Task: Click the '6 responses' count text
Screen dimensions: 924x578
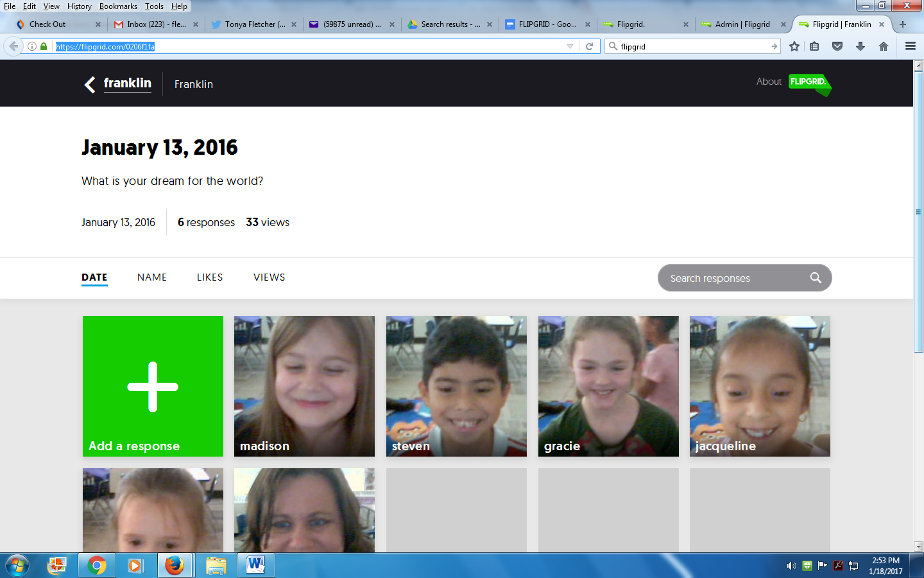Action: (206, 222)
